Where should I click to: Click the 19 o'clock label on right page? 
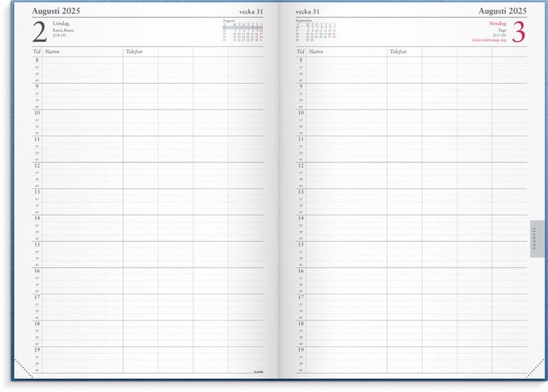point(300,350)
